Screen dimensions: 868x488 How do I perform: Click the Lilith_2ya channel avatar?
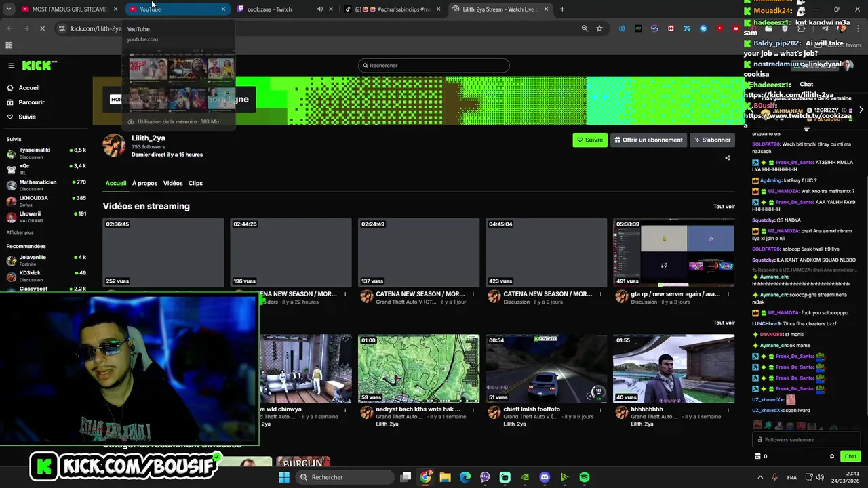[x=114, y=145]
